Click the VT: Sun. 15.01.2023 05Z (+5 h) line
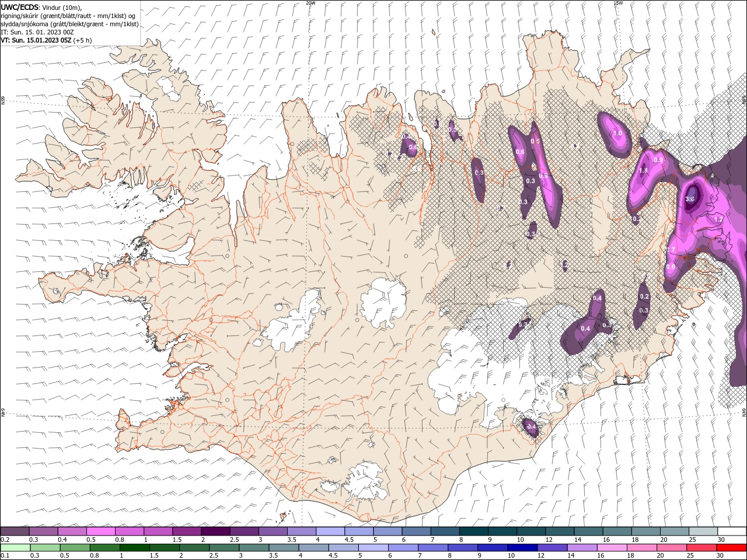 click(x=46, y=40)
